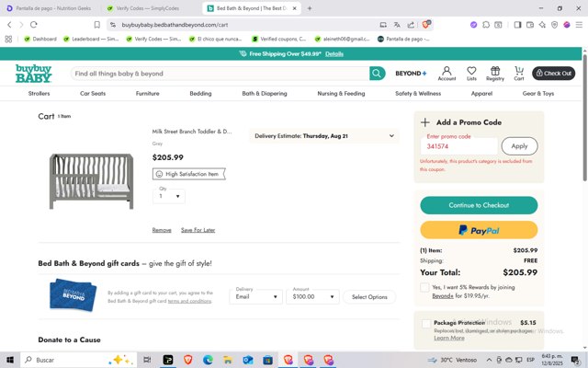Image resolution: width=588 pixels, height=368 pixels.
Task: Click Select Options for gift card
Action: point(369,297)
